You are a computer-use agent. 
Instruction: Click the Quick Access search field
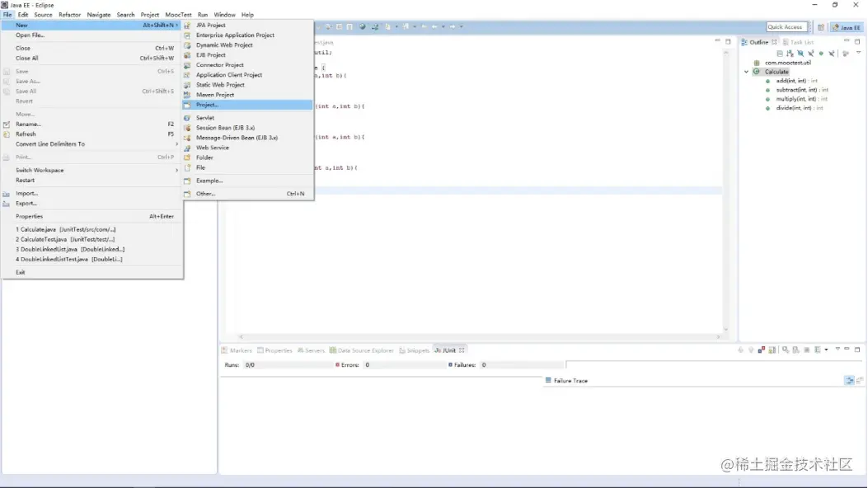pyautogui.click(x=786, y=27)
